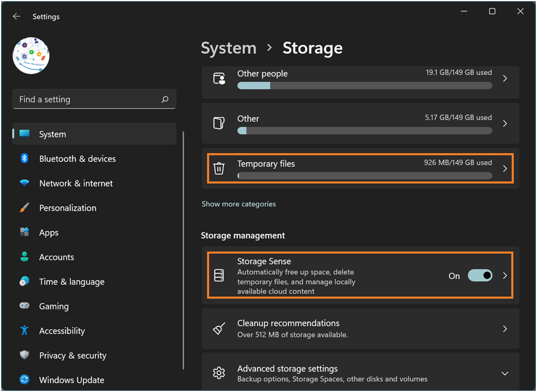Click the Storage Sense title

[264, 261]
